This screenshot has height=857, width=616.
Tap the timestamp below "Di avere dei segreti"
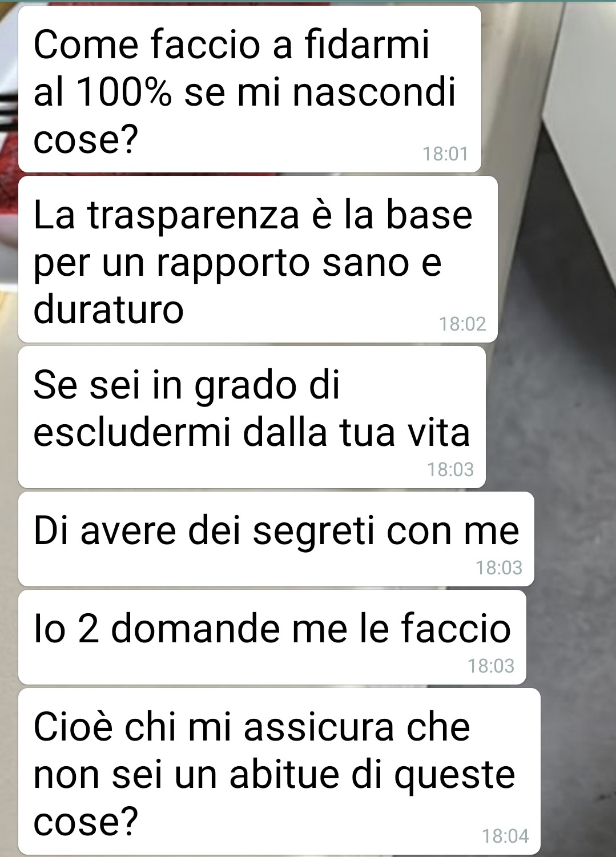click(x=499, y=568)
